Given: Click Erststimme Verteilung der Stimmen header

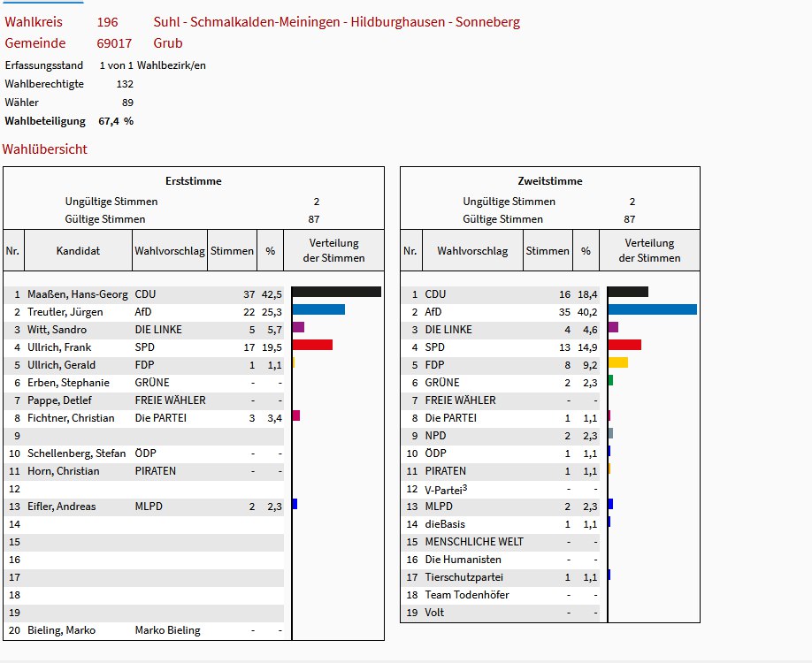Looking at the screenshot, I should tap(334, 250).
